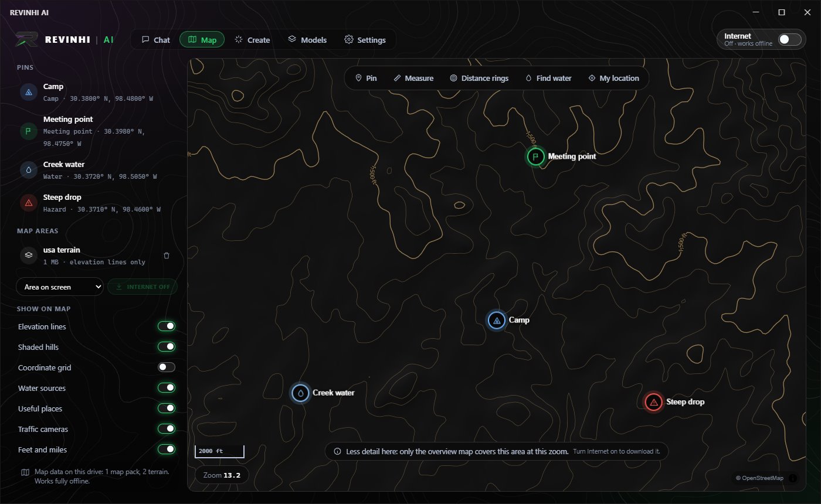Disable Shaded hills layer
The image size is (821, 504).
pyautogui.click(x=167, y=347)
